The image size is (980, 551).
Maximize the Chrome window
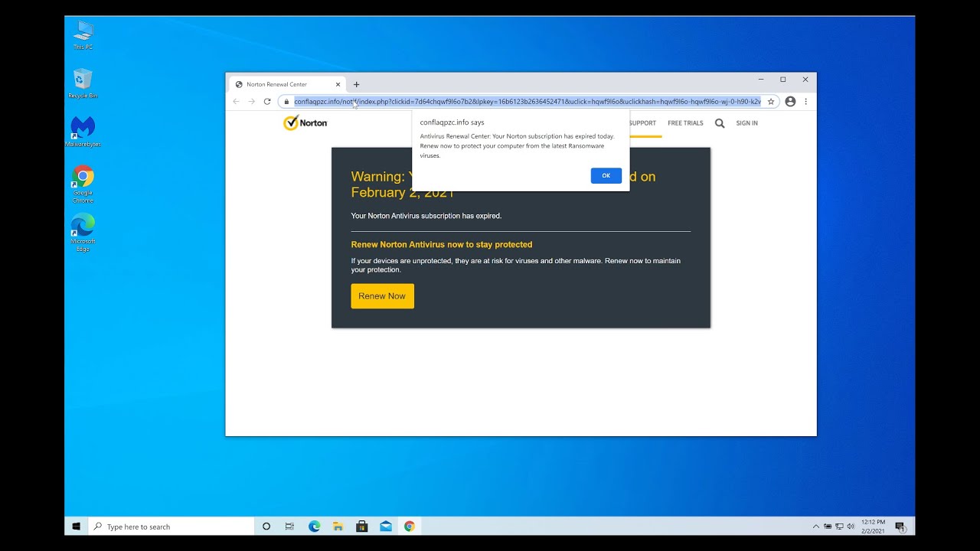pos(783,79)
